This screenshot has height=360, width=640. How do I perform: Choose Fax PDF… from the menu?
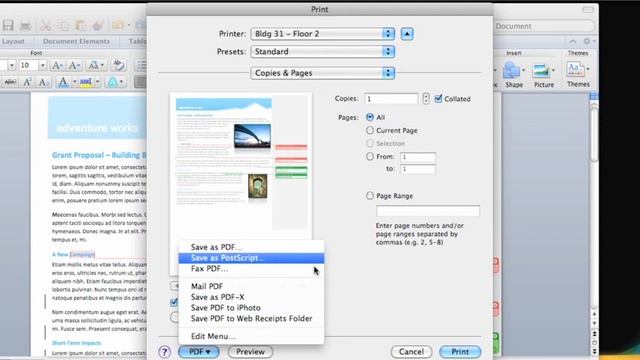coord(251,269)
